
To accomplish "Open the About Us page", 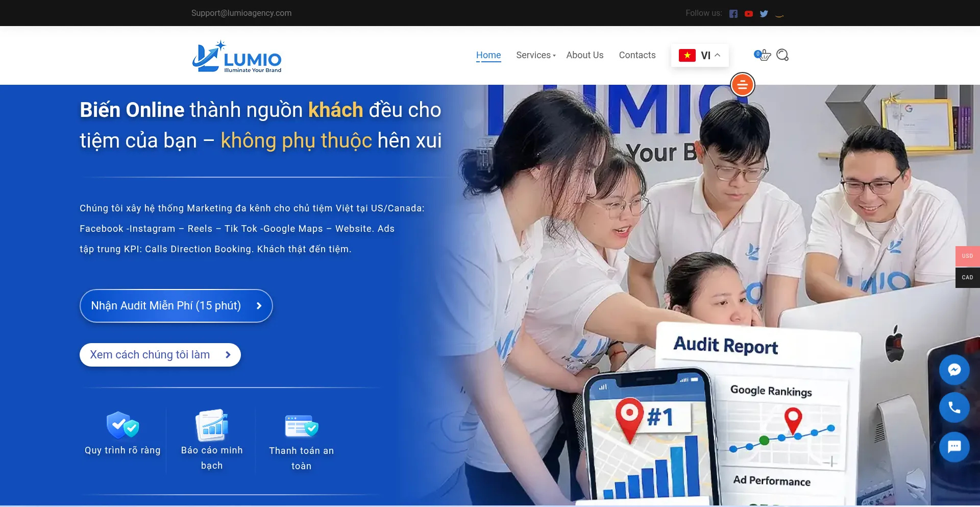I will pos(585,55).
